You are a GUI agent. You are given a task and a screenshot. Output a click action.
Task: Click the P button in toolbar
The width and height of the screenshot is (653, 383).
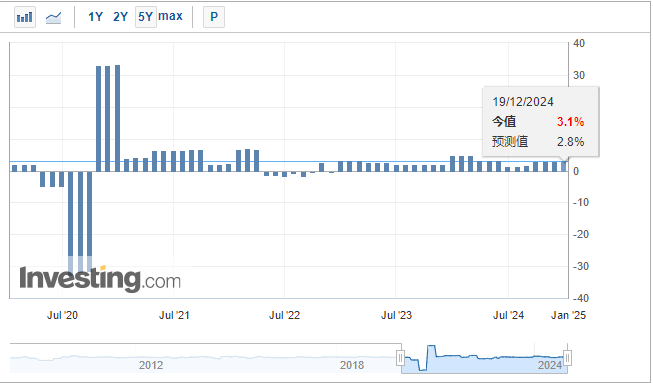214,17
